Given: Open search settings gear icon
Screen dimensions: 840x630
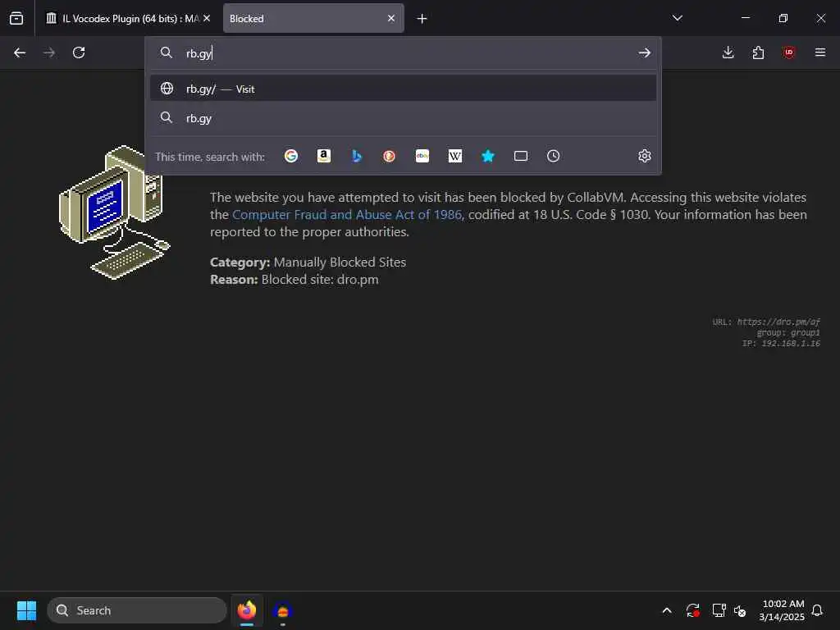Looking at the screenshot, I should [x=645, y=156].
